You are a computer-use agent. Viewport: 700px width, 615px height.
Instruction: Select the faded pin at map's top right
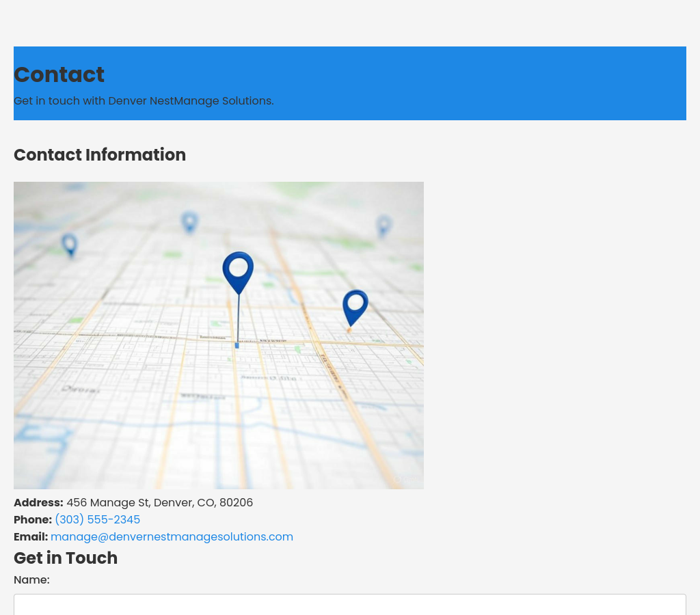point(383,225)
